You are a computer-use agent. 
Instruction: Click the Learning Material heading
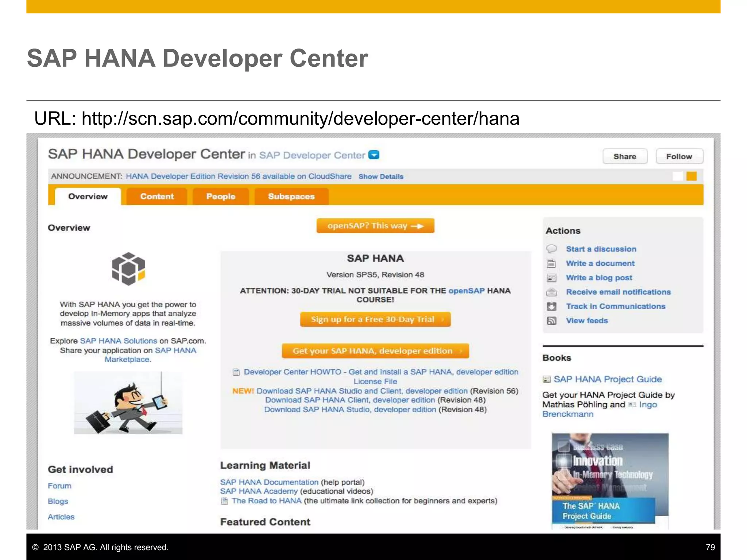pos(265,465)
